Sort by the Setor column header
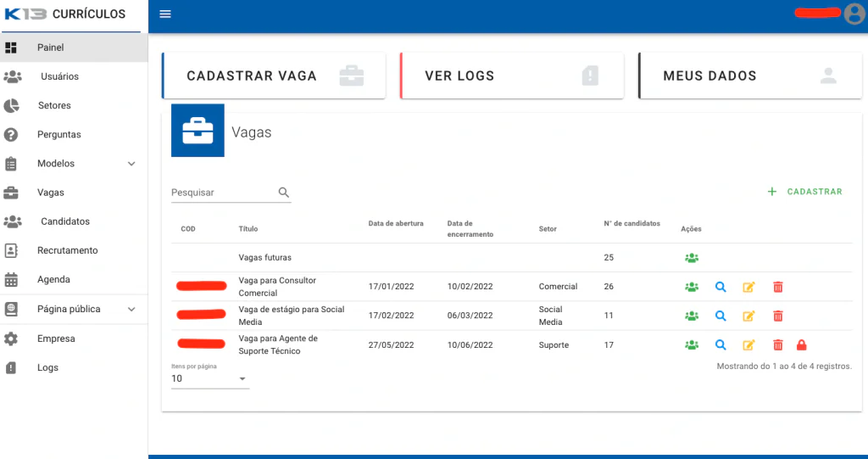This screenshot has height=459, width=868. [x=548, y=229]
